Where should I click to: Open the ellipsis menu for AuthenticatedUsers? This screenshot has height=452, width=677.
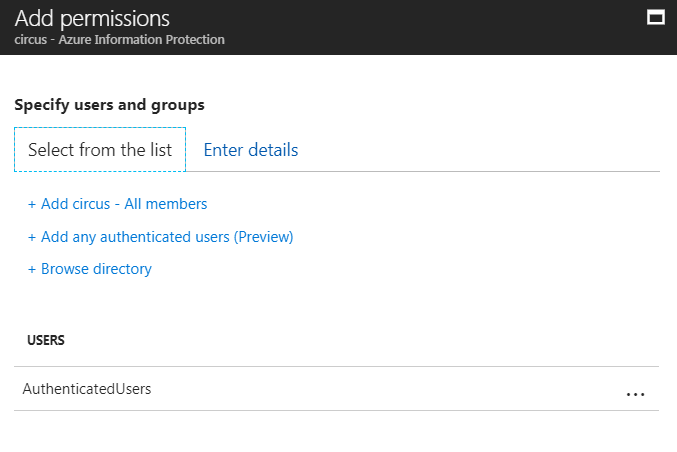635,394
